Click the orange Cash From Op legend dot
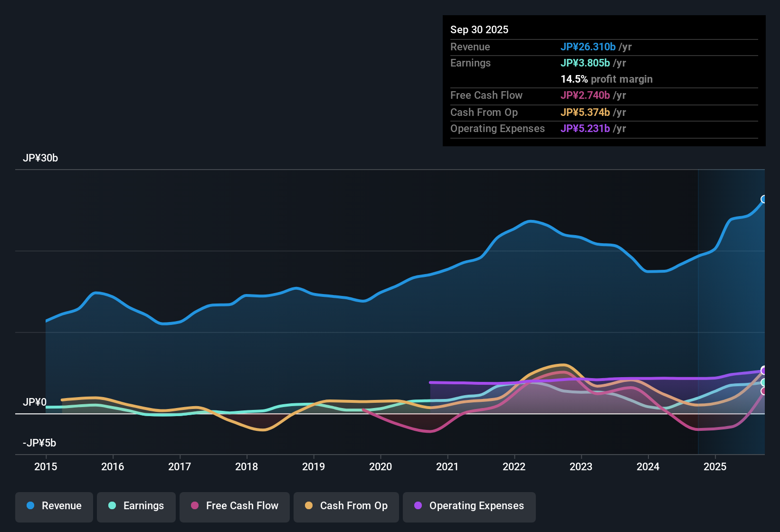780x532 pixels. tap(309, 506)
